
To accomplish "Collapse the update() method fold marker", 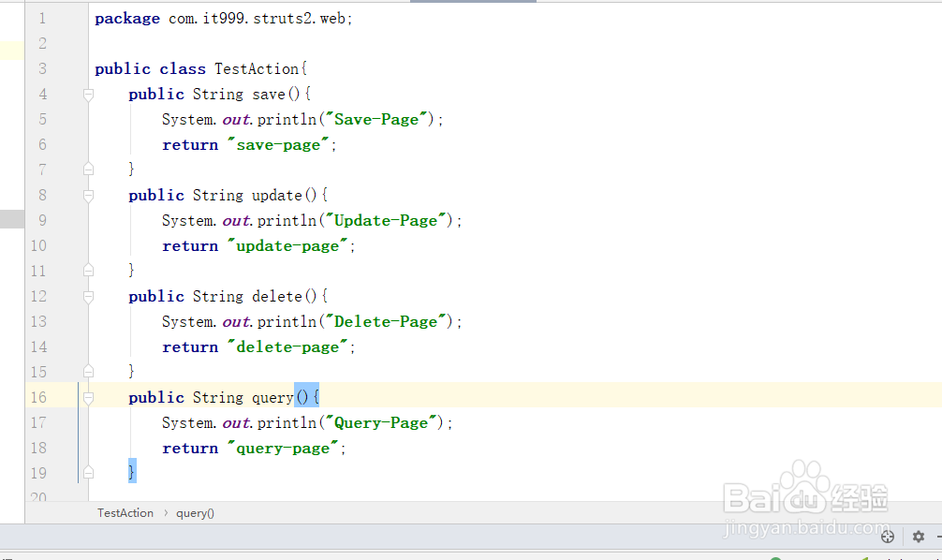I will [x=88, y=196].
